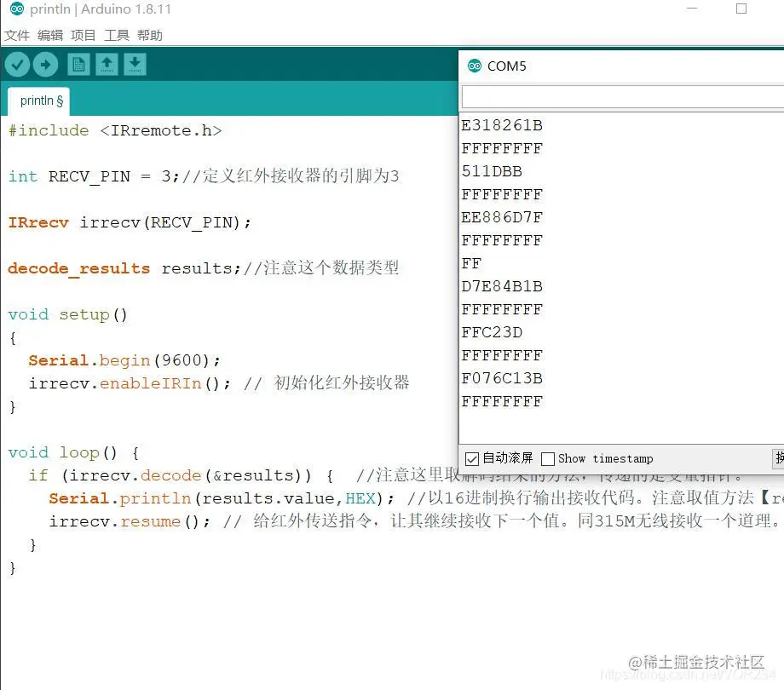784x690 pixels.
Task: Click the irrecv.enableIRIn() code line
Action: 219,383
